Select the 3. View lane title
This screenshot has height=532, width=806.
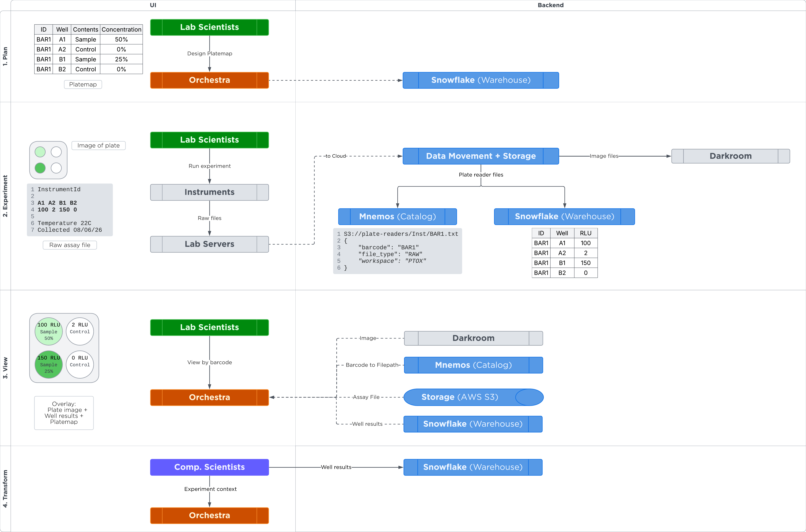(x=5, y=368)
